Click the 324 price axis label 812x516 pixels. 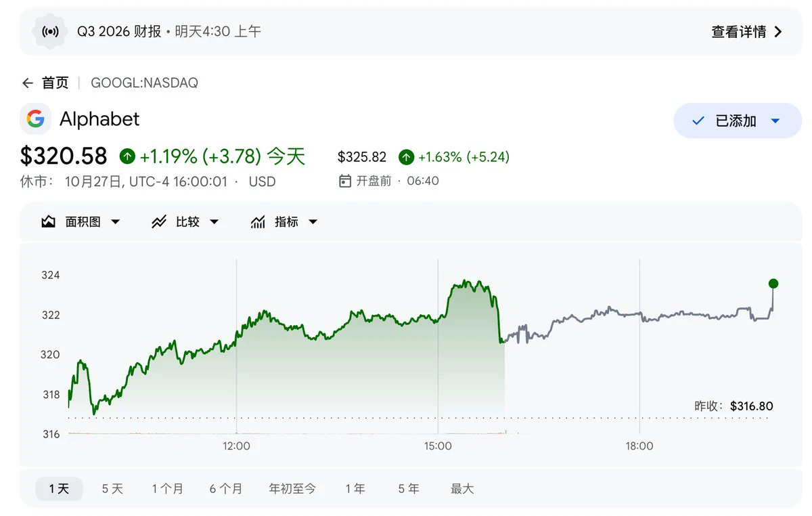[51, 275]
